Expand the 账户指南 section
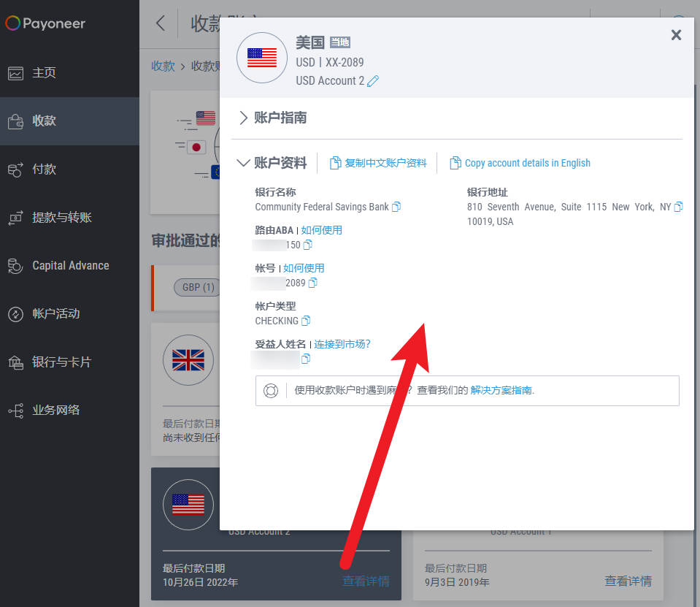 [272, 118]
